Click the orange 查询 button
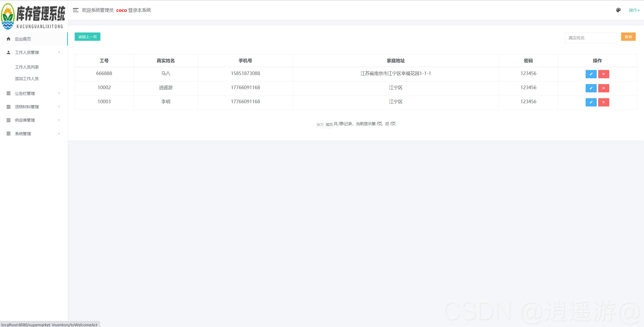 628,37
